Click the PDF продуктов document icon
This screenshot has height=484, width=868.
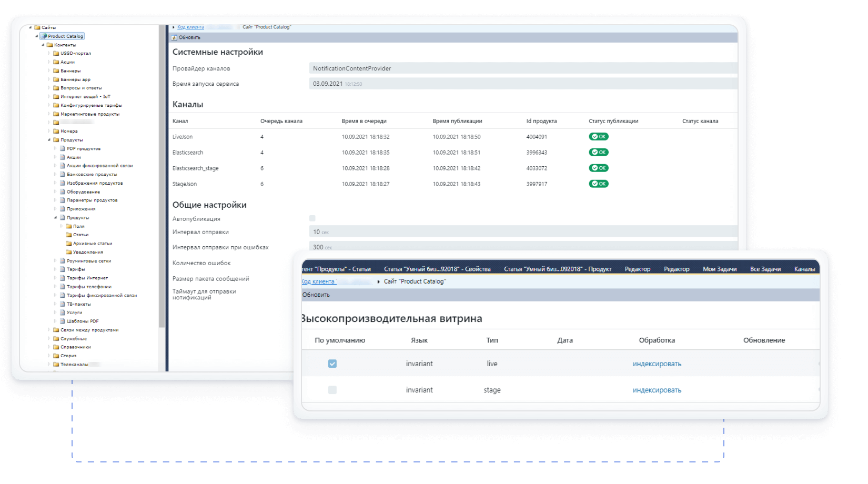coord(62,148)
